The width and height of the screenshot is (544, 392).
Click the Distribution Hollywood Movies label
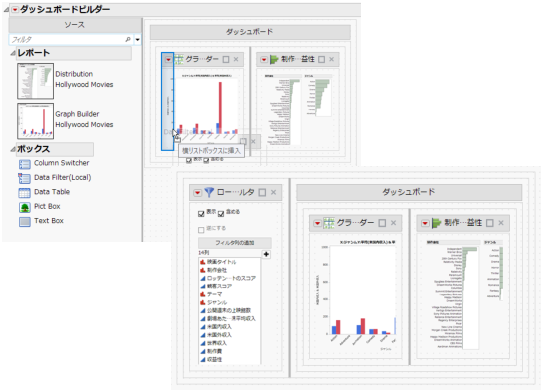click(x=84, y=79)
